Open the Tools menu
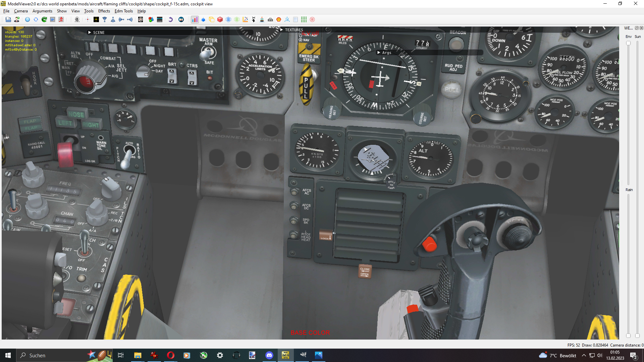This screenshot has height=362, width=644. tap(89, 11)
